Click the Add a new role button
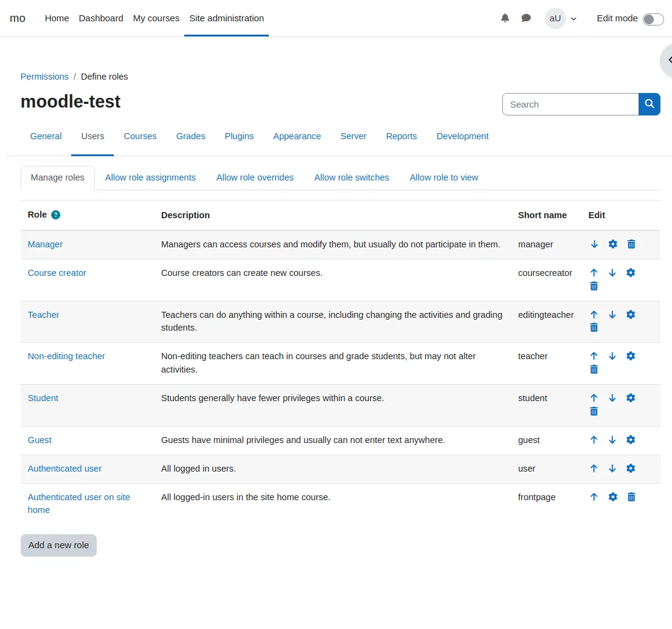Screen dimensions: 672x629 point(58,545)
